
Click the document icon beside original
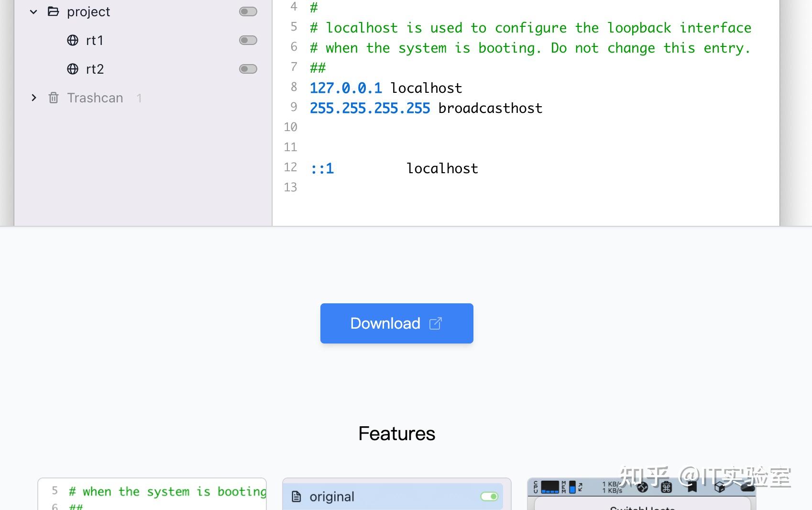coord(297,497)
